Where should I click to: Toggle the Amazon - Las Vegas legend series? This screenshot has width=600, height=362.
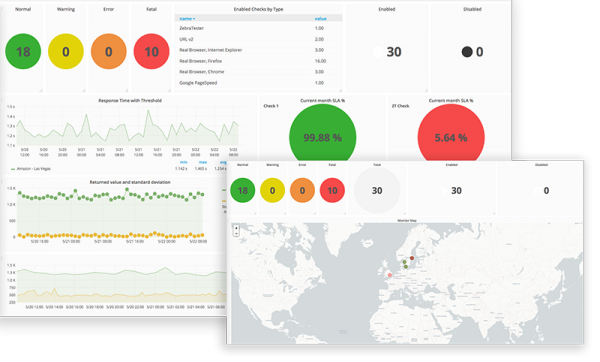point(33,168)
